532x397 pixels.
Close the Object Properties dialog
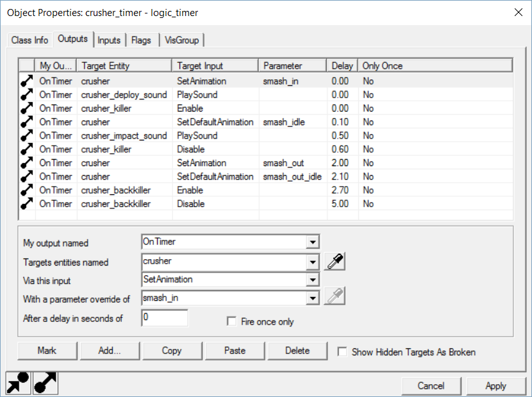517,12
